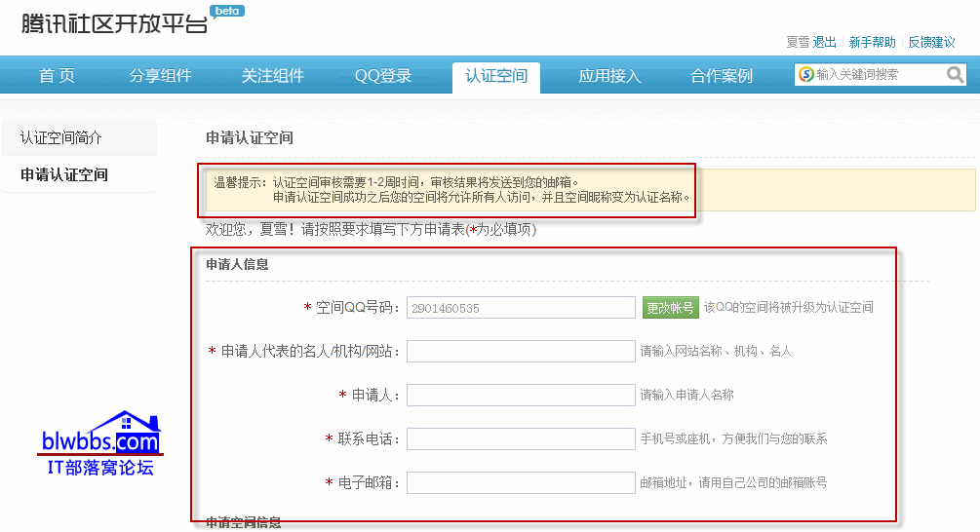Image resolution: width=980 pixels, height=532 pixels.
Task: Click the hint 请输入网站名称、机构、名人
Action: 716,351
